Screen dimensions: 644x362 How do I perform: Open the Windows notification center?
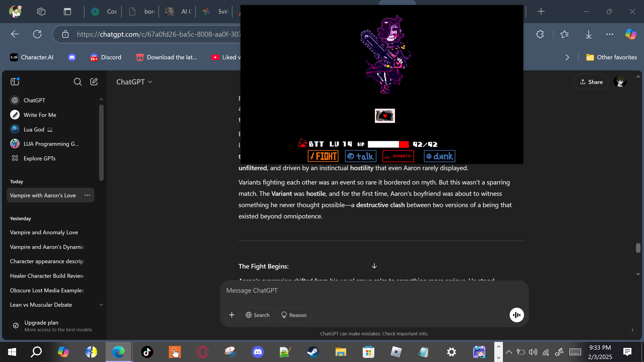click(627, 352)
